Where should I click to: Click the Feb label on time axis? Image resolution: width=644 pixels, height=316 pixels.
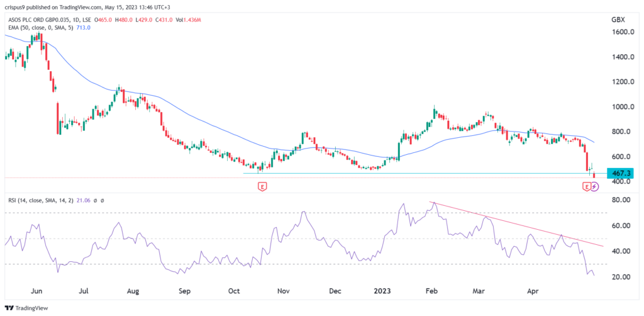coord(431,291)
